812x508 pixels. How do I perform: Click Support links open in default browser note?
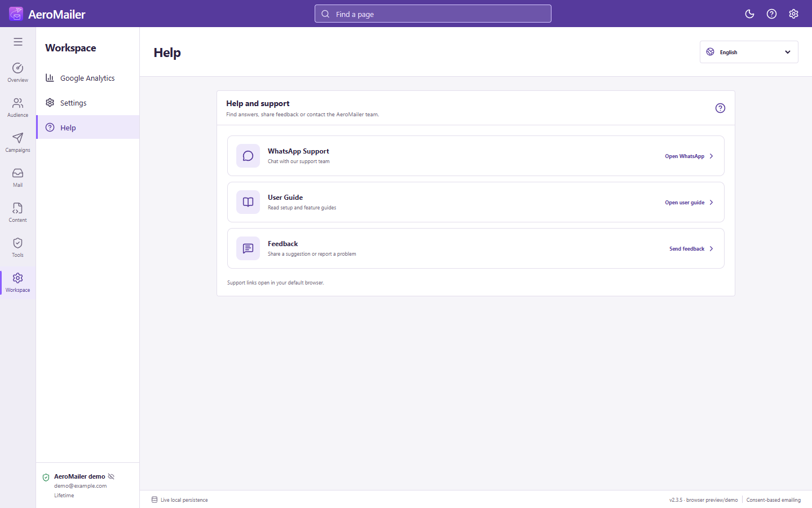pyautogui.click(x=276, y=283)
